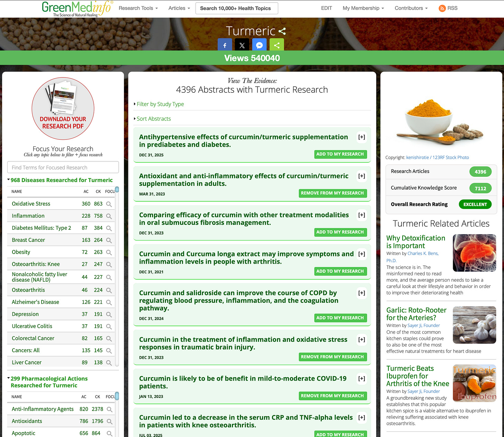Click magnifier for Nonalcoholic fatty liver row

[109, 277]
